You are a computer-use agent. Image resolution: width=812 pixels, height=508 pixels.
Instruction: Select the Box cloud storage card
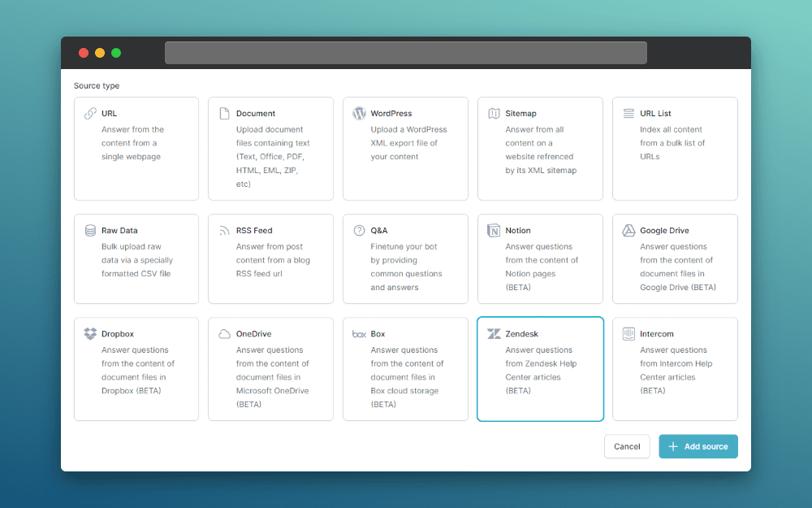[x=405, y=369]
